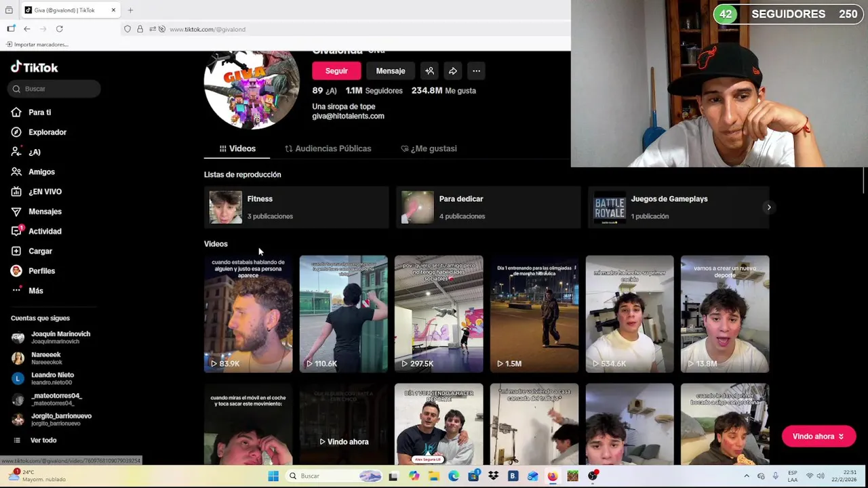The height and width of the screenshot is (488, 868).
Task: Open Perfiles in the sidebar
Action: [x=33, y=271]
